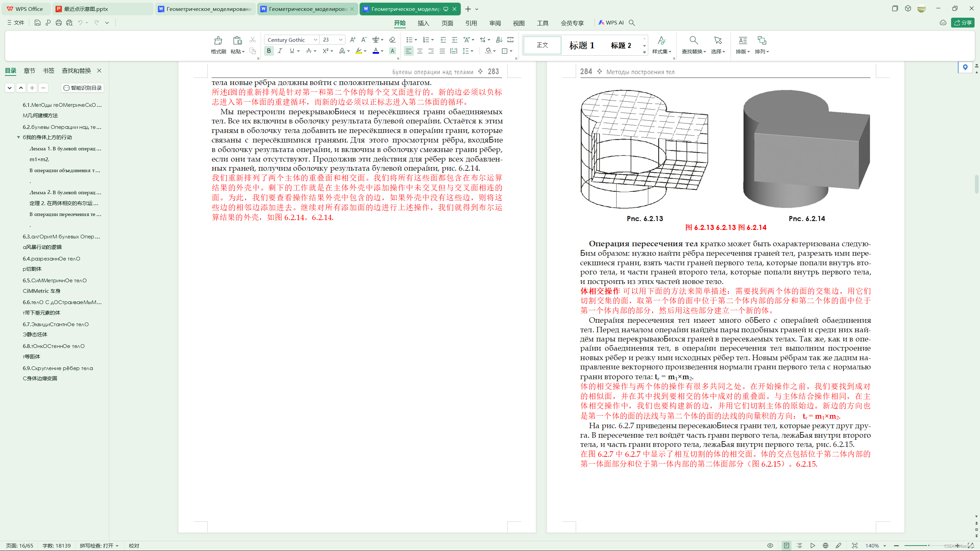Apply superscript formatting

[x=326, y=51]
